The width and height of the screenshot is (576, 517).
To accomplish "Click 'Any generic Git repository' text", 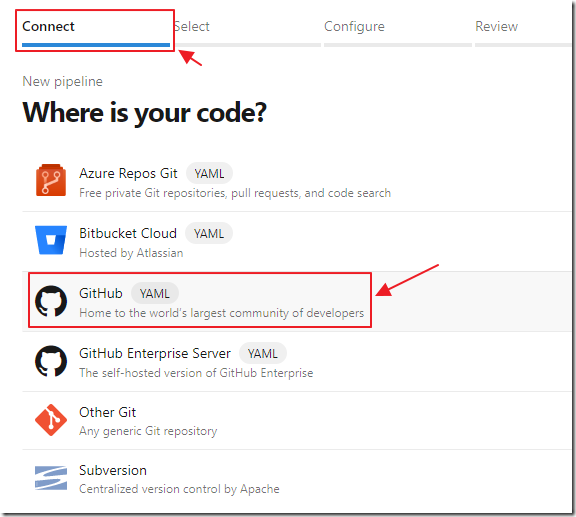I will 148,431.
